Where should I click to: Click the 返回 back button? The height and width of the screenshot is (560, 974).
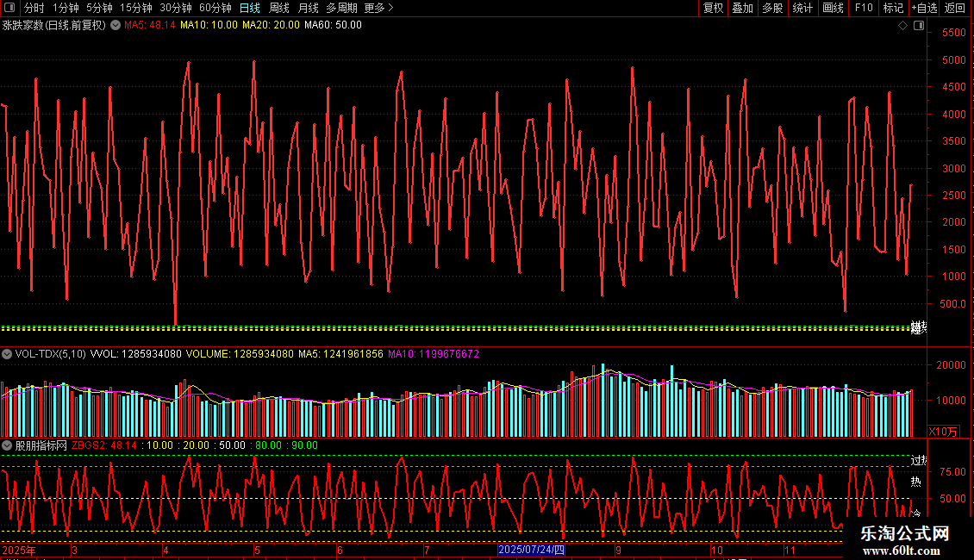(x=955, y=8)
